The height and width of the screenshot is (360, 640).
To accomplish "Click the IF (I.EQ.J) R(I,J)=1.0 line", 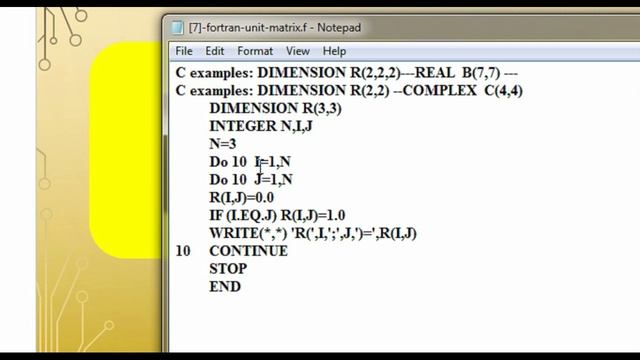I will [x=277, y=216].
